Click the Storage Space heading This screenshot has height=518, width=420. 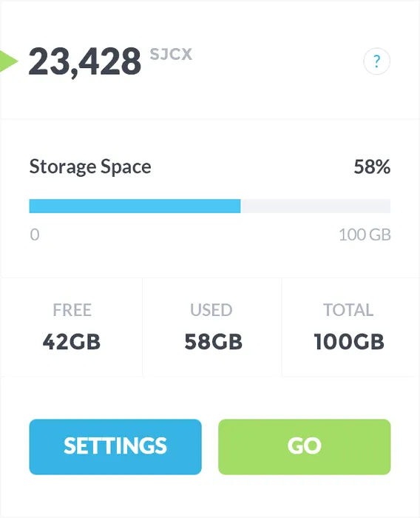pyautogui.click(x=90, y=166)
